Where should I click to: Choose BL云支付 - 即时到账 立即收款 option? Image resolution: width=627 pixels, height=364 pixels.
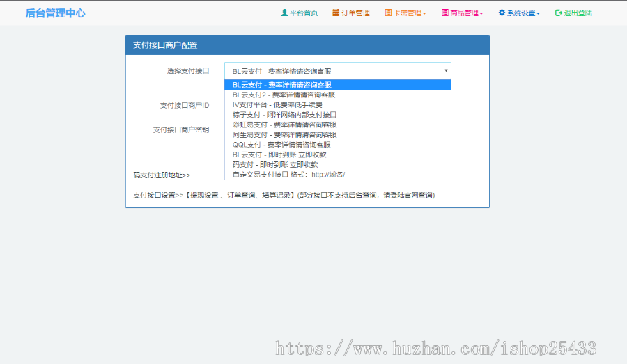[337, 155]
